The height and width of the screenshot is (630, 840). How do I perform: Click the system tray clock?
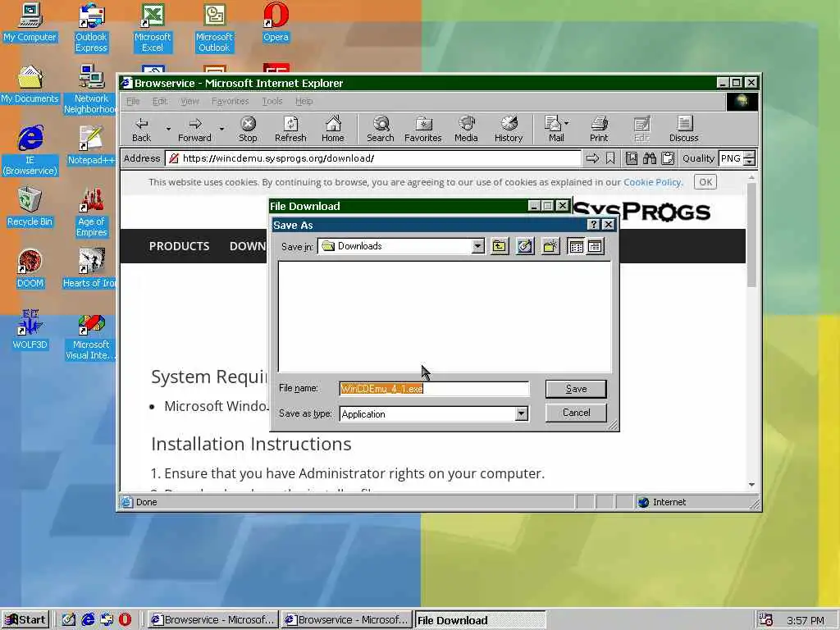click(x=806, y=620)
